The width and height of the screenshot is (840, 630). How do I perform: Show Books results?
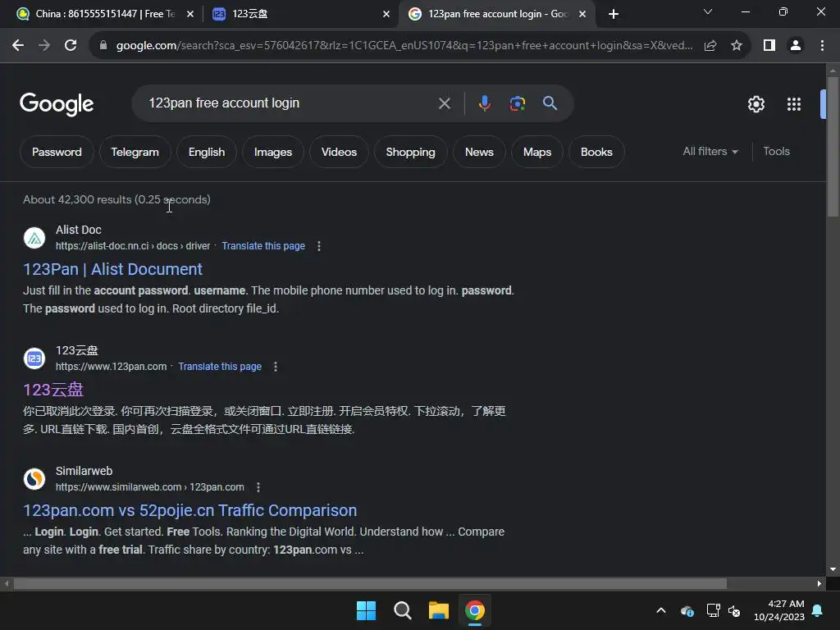(597, 152)
